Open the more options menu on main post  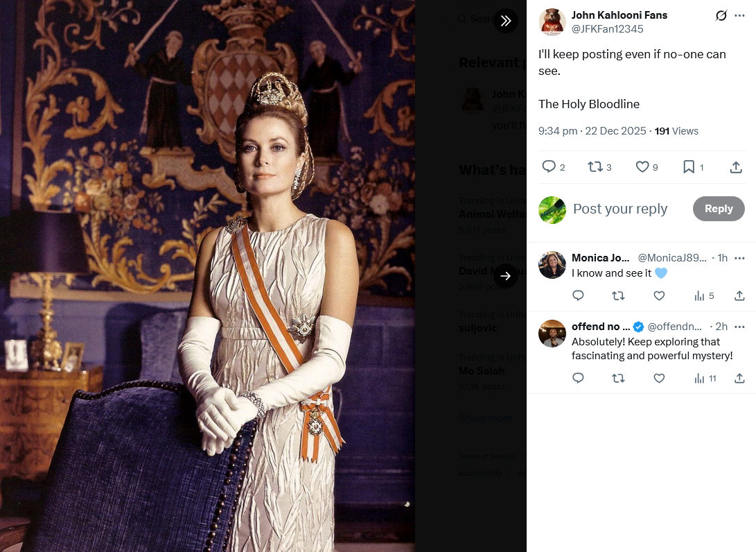[x=739, y=16]
